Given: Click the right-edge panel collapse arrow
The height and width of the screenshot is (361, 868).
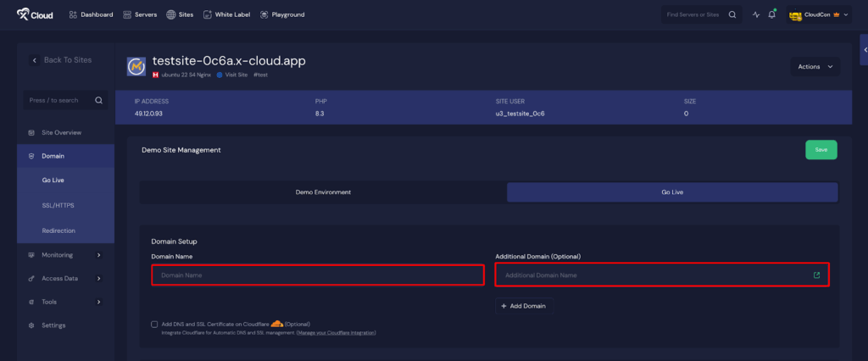Looking at the screenshot, I should point(864,50).
